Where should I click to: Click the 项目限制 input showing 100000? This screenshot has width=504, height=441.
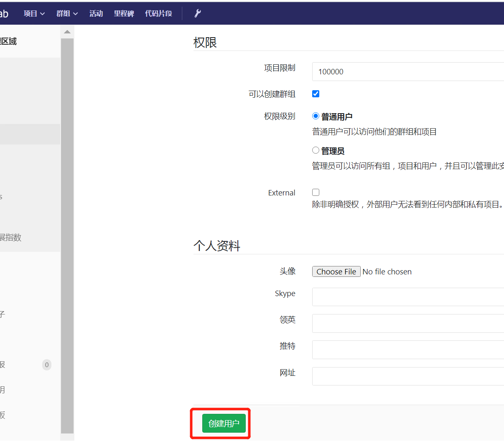click(376, 71)
